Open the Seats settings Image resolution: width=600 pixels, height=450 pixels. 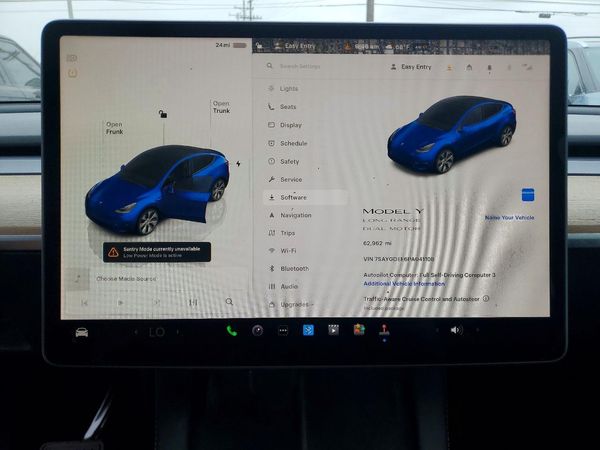pos(282,107)
